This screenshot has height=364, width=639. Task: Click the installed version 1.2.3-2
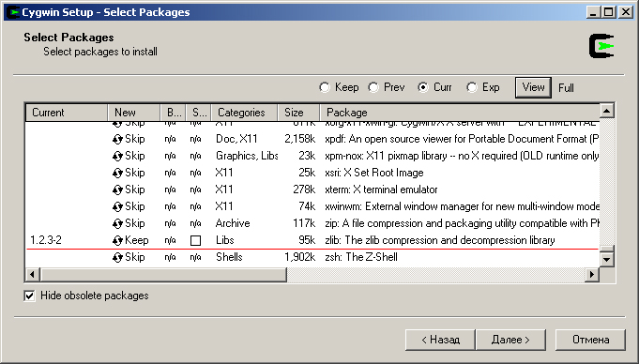tap(46, 240)
